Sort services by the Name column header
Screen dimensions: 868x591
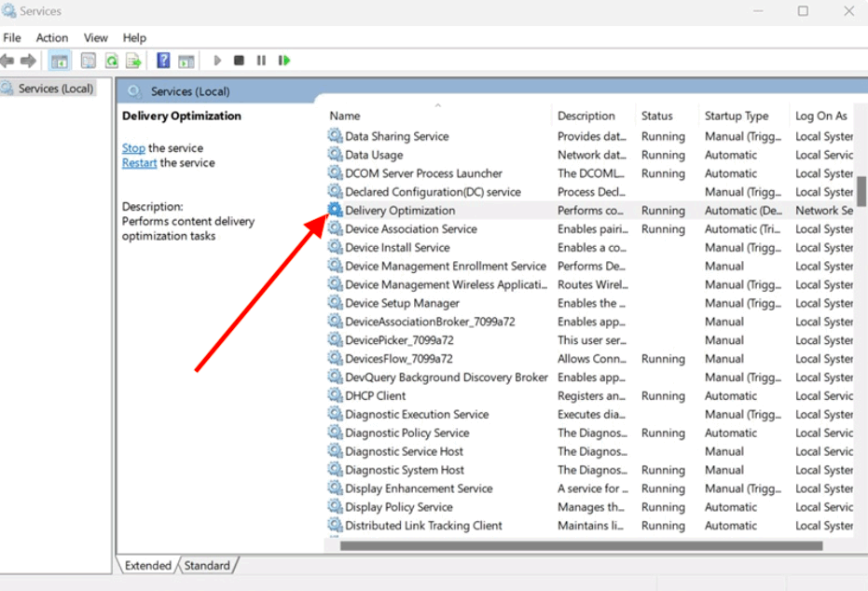click(x=345, y=116)
